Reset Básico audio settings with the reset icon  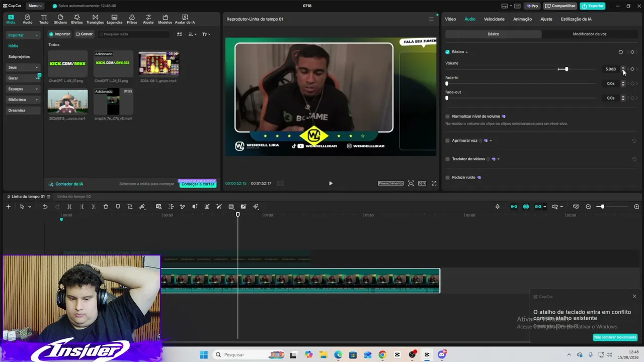click(620, 52)
